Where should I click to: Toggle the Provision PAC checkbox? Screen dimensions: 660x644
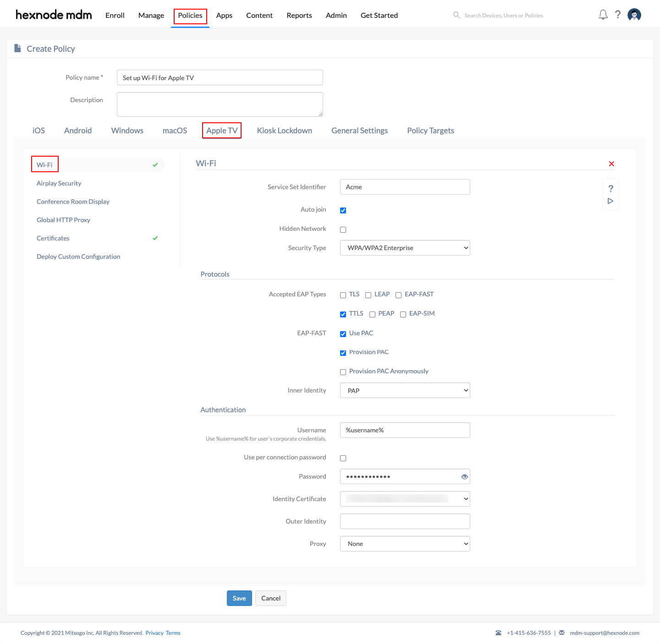343,353
